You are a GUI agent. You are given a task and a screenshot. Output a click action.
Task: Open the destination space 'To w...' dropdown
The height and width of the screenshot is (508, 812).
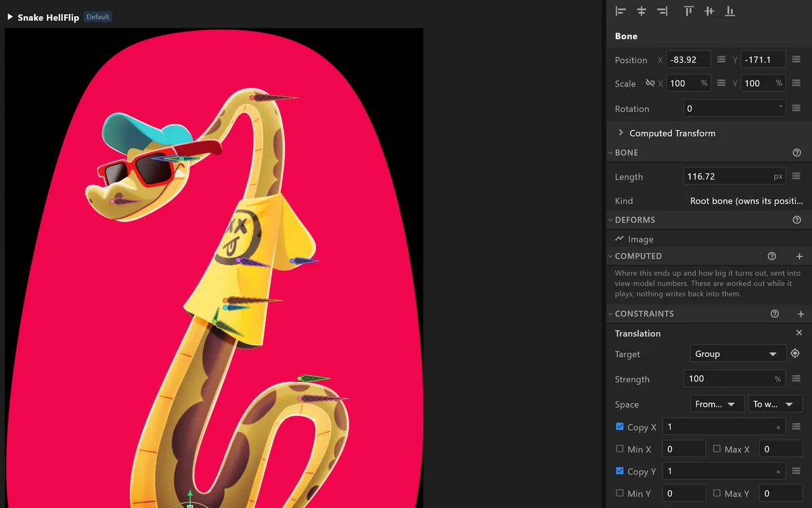click(775, 404)
